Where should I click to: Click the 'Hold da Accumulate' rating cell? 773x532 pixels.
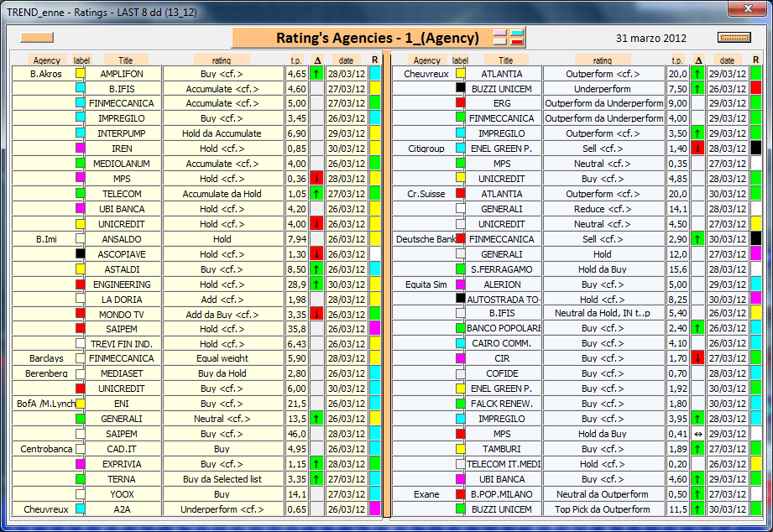[222, 133]
